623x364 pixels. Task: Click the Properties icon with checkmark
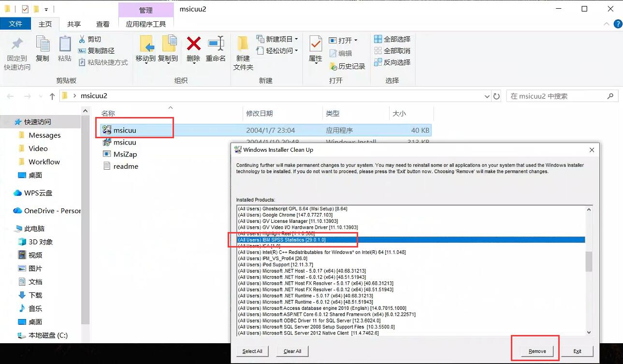[316, 44]
